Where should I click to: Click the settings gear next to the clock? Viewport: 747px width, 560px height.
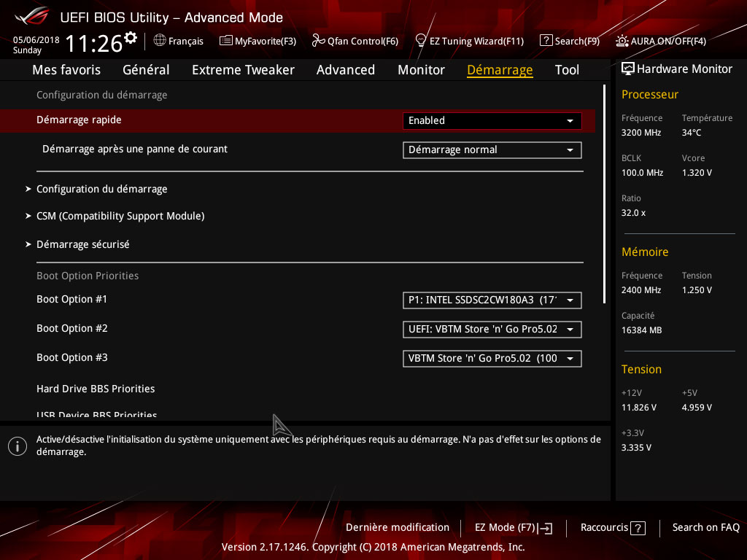(131, 37)
